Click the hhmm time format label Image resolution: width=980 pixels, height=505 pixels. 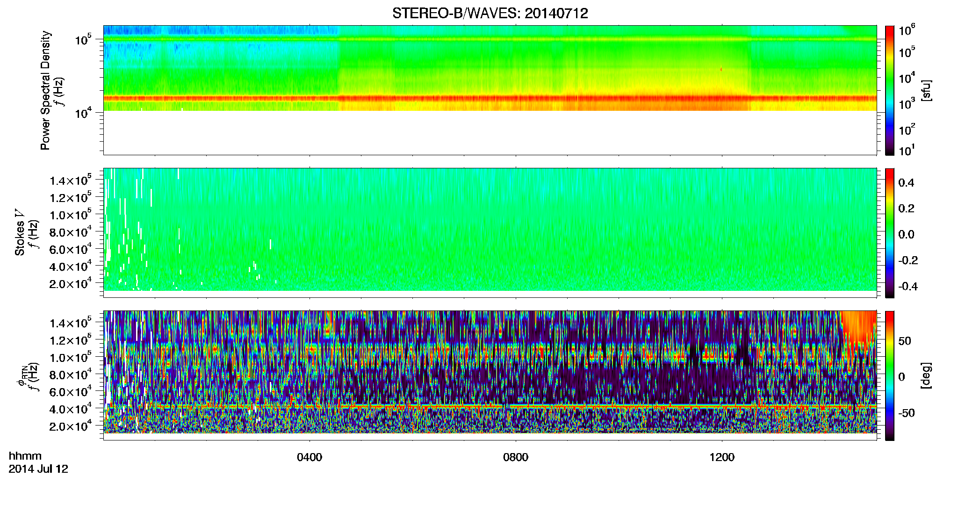click(x=25, y=456)
